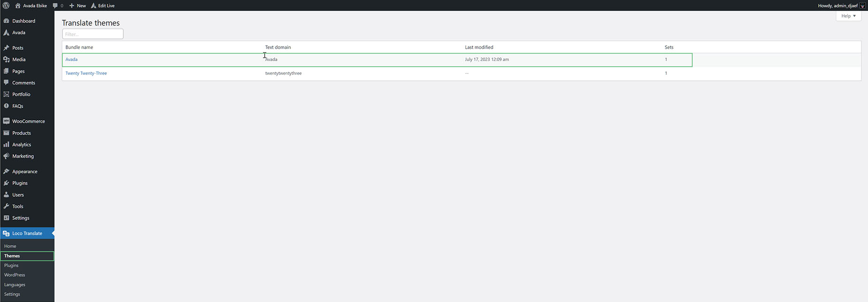Click the Avada text domain cell
Screen dimensions: 868x302
pyautogui.click(x=271, y=59)
